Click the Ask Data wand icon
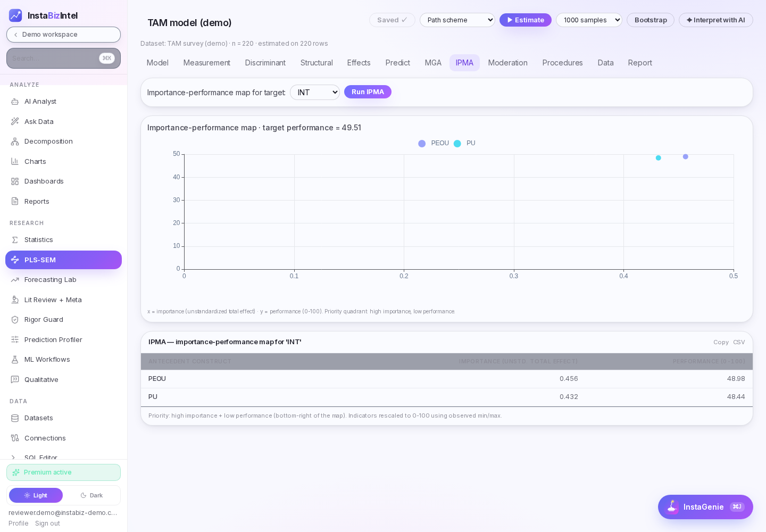This screenshot has width=766, height=532. point(15,121)
